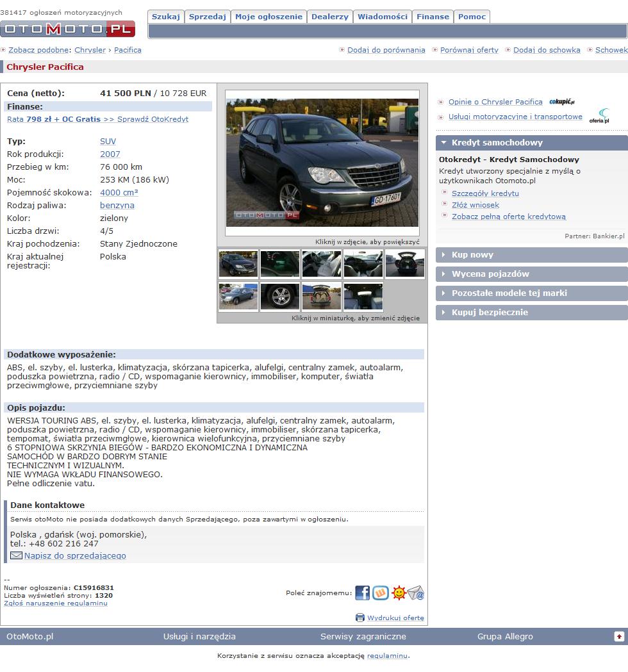Open Porównaj oferty
The width and height of the screenshot is (628, 672).
pos(469,50)
